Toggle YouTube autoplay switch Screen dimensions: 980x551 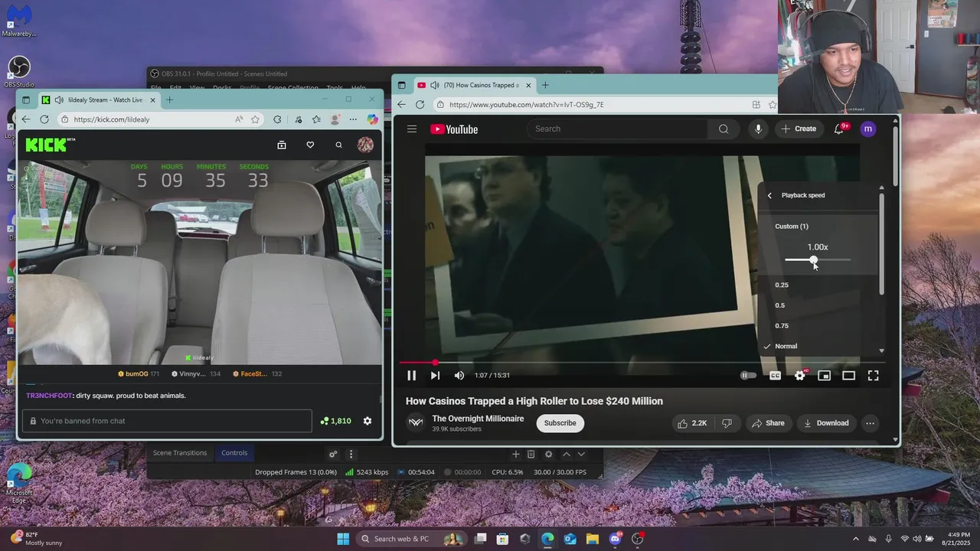point(748,376)
